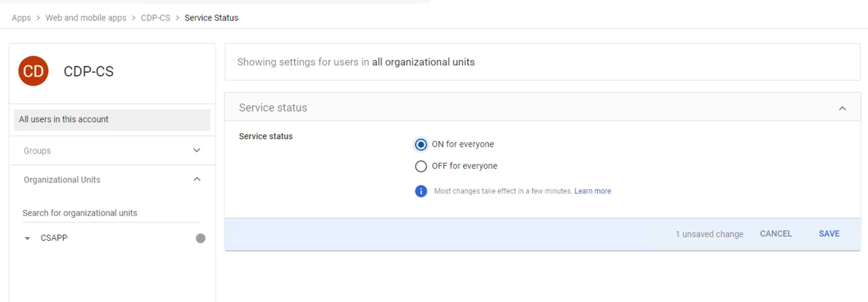Screen dimensions: 868x302
Task: Click the Service status panel header
Action: pos(542,107)
